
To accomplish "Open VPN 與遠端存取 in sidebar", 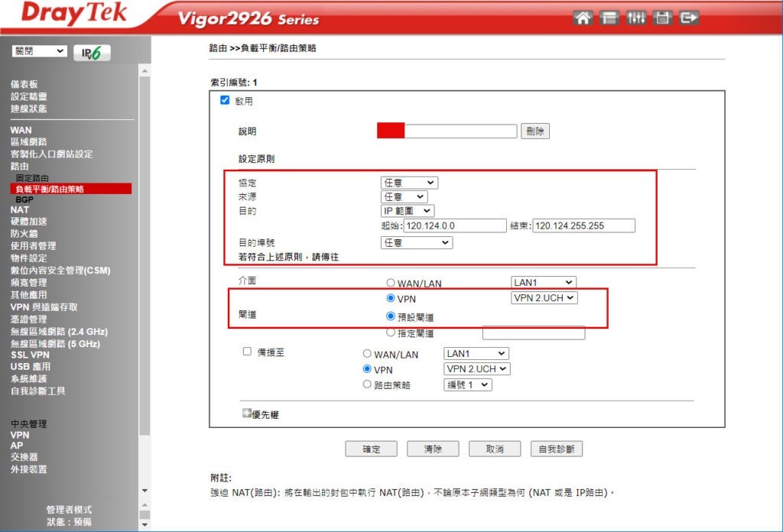I will [44, 307].
